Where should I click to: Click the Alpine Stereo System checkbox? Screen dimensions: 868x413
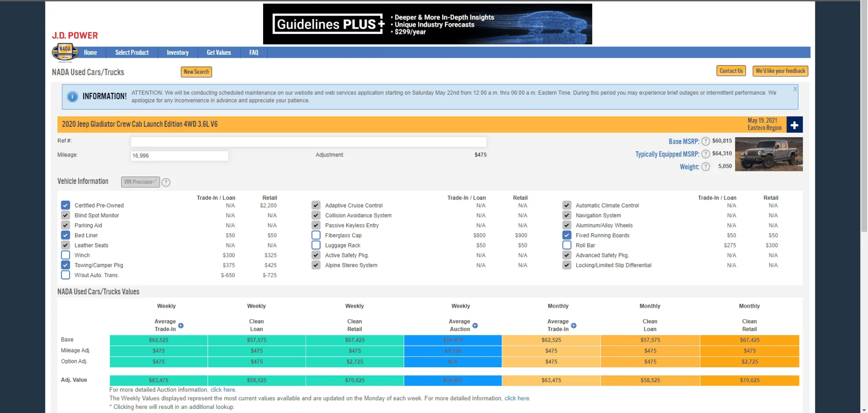click(316, 265)
